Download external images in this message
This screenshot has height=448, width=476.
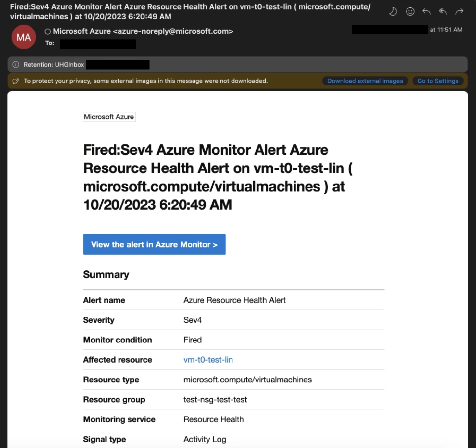coord(365,81)
